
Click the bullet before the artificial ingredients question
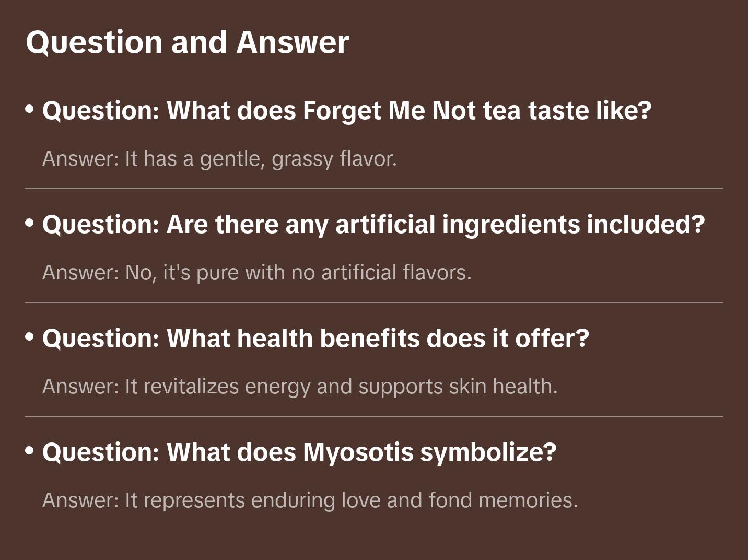click(30, 223)
